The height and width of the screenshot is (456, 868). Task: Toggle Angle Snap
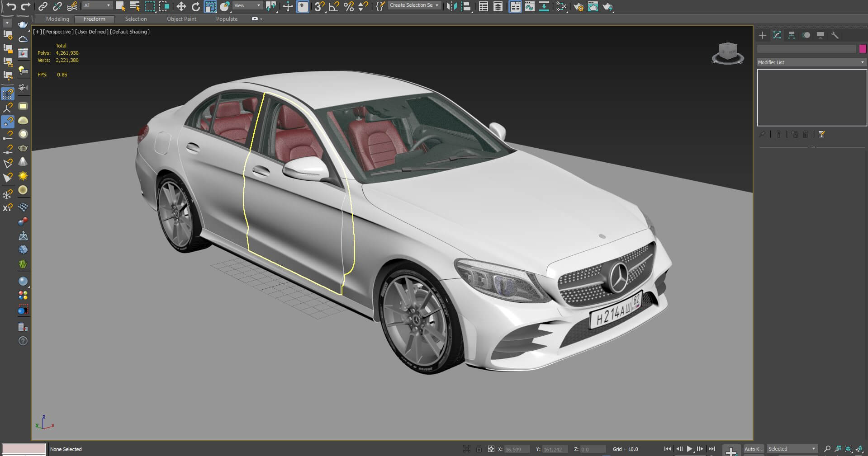point(334,6)
